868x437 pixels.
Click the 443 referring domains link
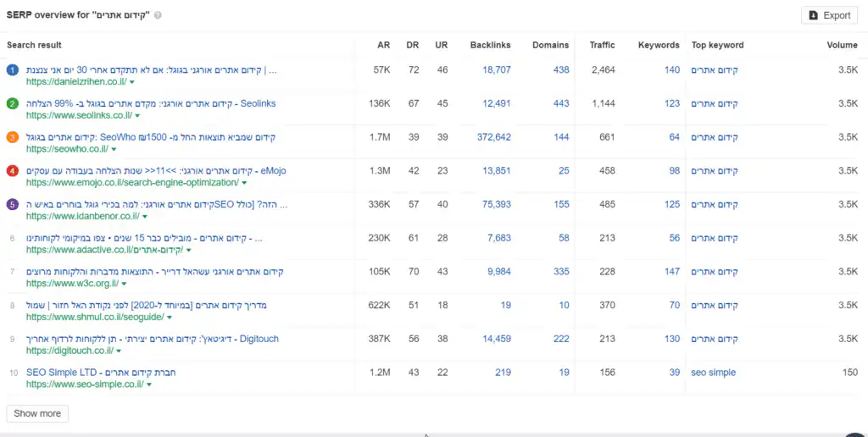coord(560,103)
